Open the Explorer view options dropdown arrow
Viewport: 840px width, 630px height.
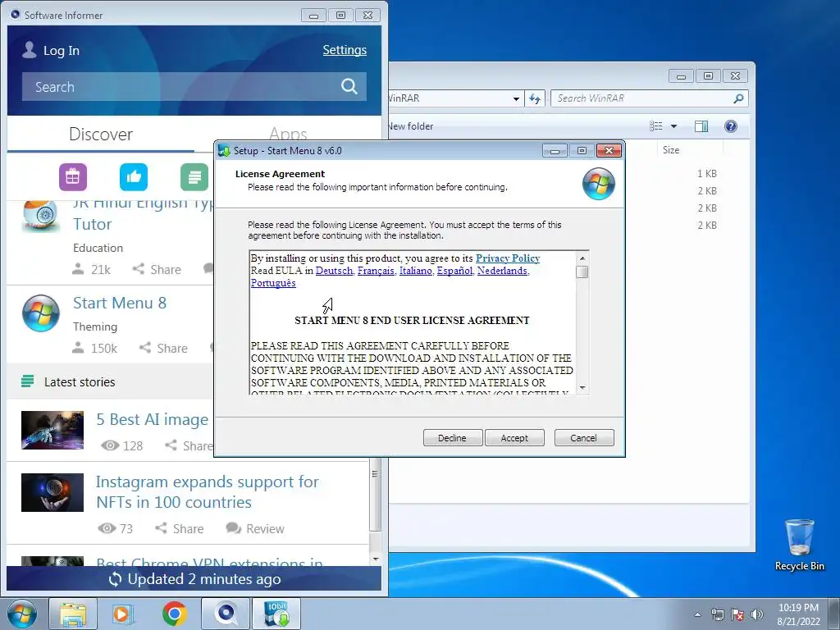[674, 126]
